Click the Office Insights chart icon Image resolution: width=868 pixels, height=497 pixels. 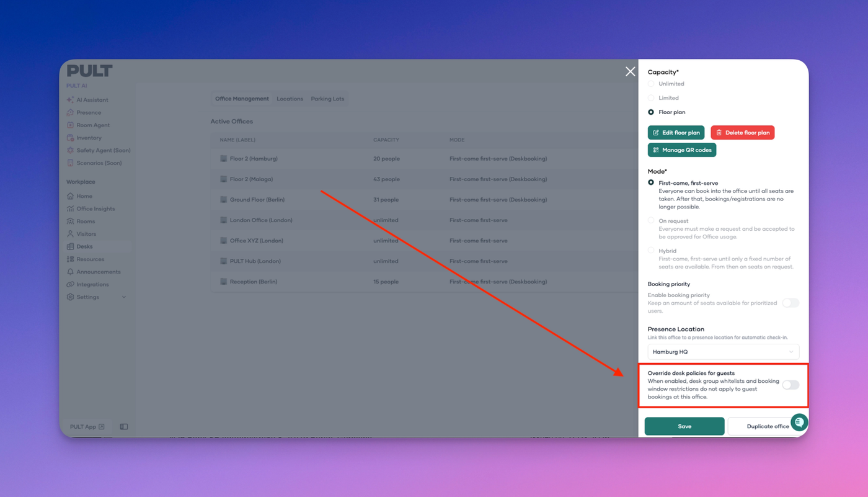[70, 209]
